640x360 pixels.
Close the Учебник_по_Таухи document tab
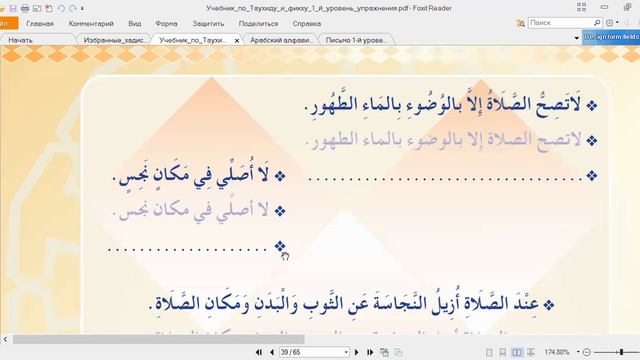click(237, 40)
